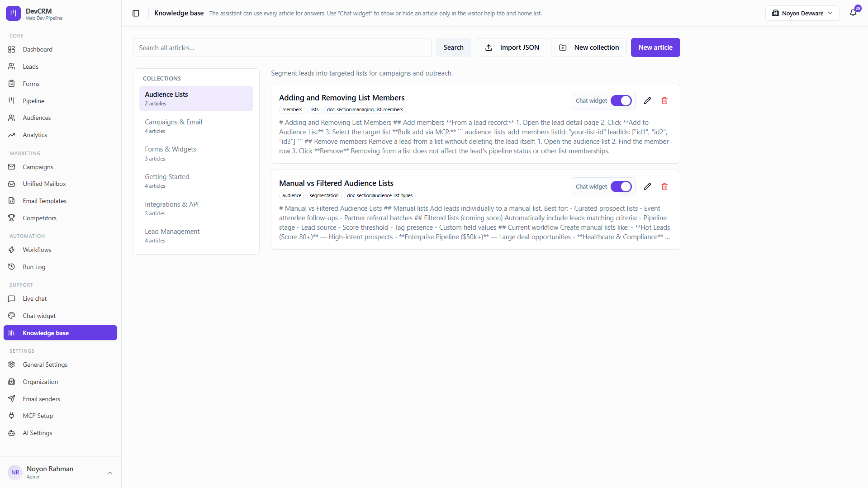Select Forms & Widgets collection
The image size is (868, 488).
coord(196,153)
